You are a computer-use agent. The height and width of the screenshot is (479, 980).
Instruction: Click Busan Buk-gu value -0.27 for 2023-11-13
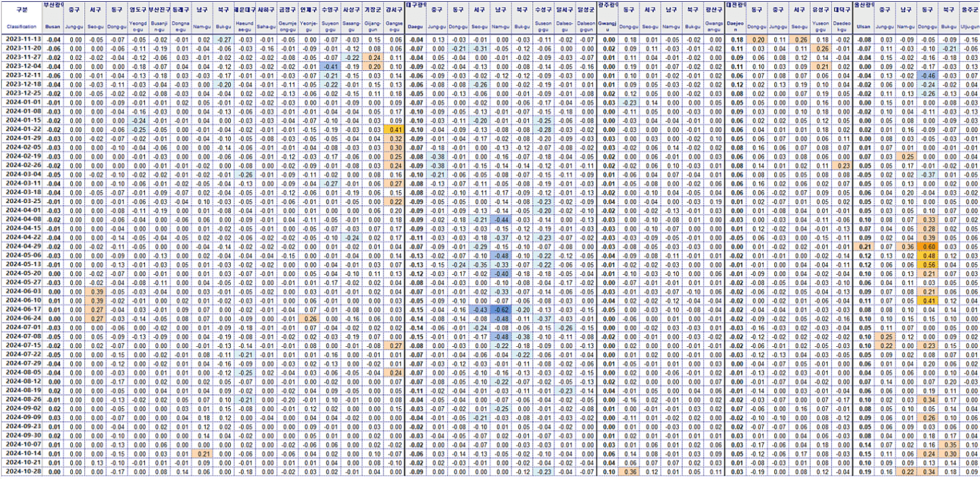point(222,40)
